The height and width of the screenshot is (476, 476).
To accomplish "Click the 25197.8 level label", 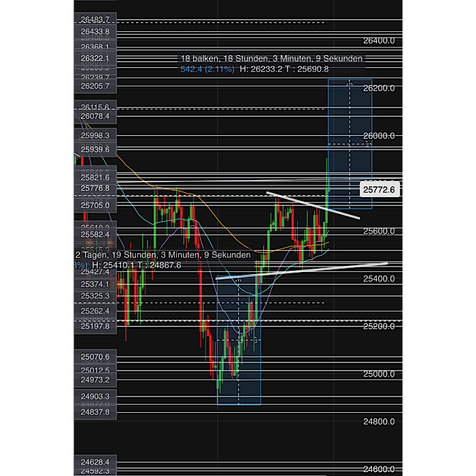I will 95,326.
